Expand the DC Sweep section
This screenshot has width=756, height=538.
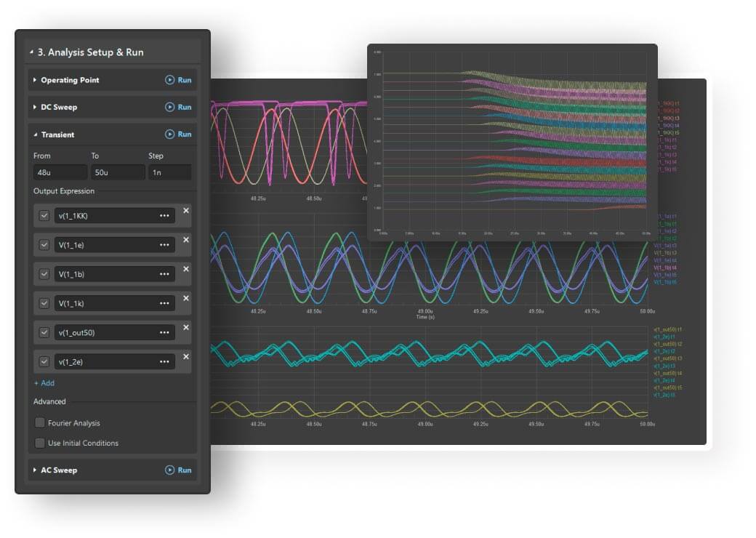35,107
